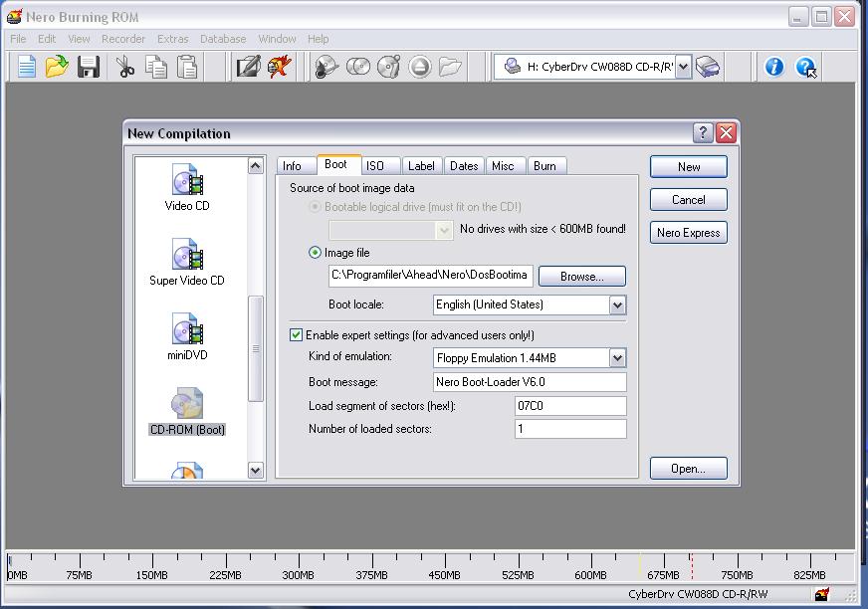Click the What's This help cursor icon
Screen dimensions: 868x609
(806, 68)
